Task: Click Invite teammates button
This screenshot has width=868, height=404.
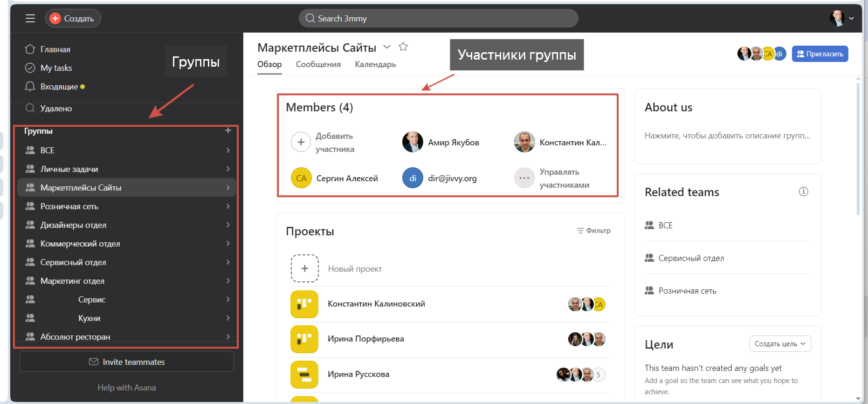Action: [127, 362]
